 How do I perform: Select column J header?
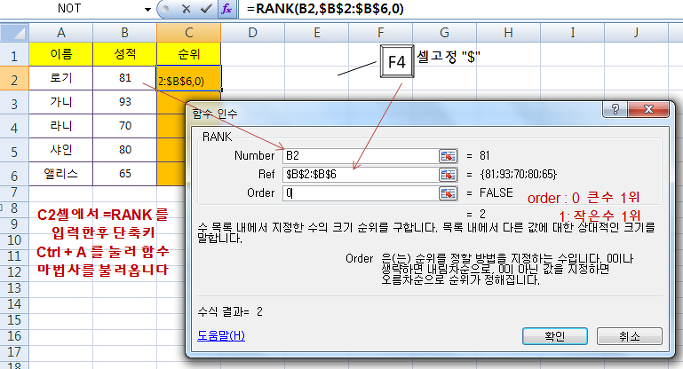click(x=636, y=33)
